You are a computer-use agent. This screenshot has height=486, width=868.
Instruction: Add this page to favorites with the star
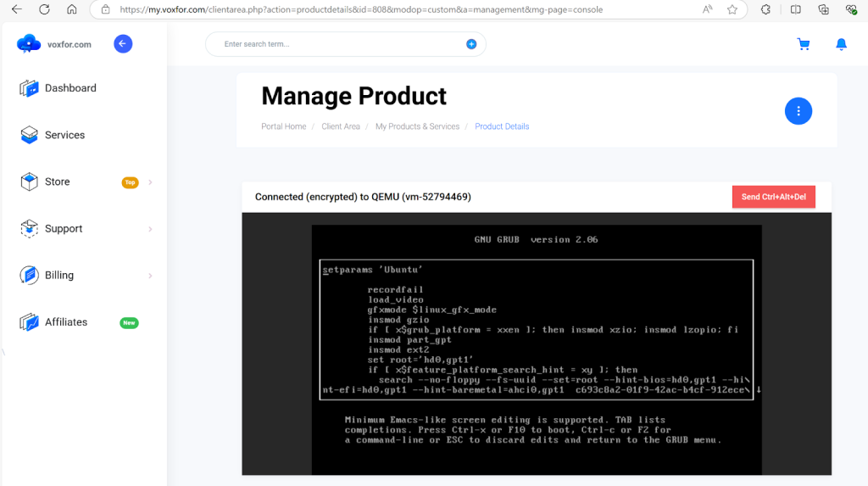point(732,9)
